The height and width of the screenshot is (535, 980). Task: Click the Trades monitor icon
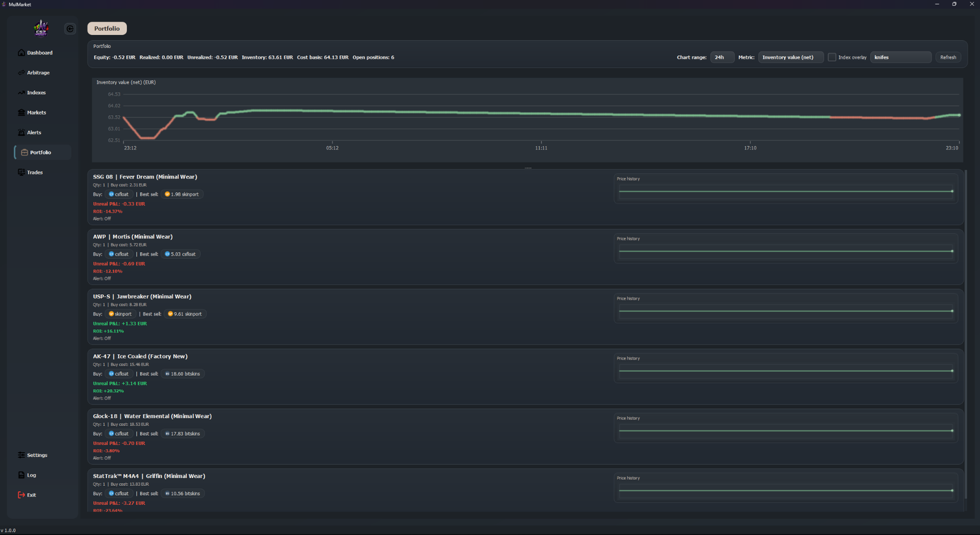click(x=21, y=172)
